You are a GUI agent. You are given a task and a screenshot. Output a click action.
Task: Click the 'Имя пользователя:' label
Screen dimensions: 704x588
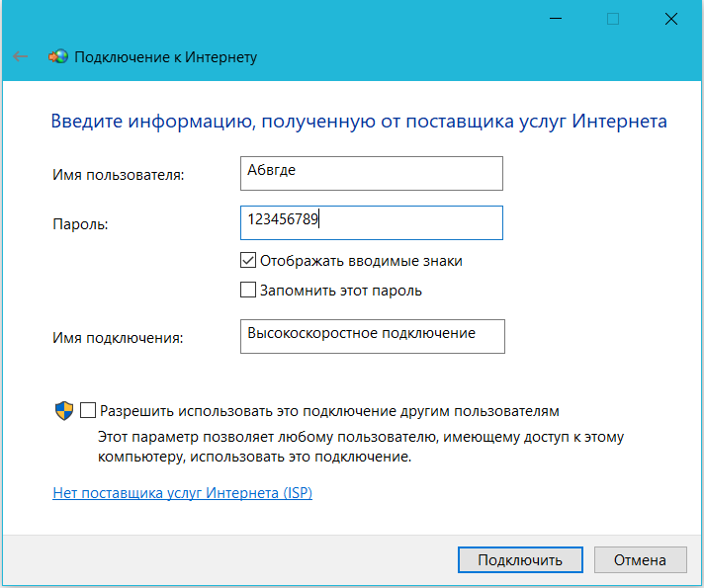click(x=119, y=175)
